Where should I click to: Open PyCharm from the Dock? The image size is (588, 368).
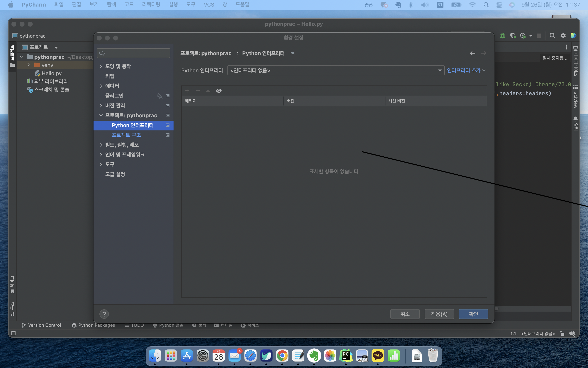coord(346,356)
